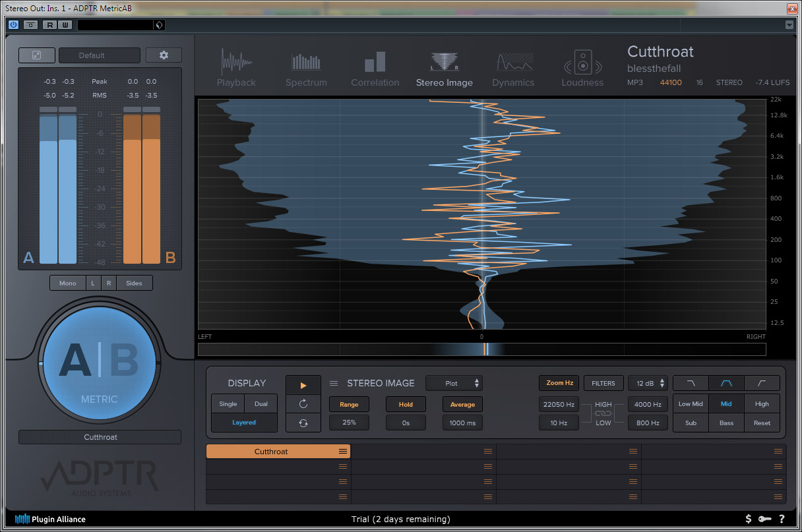802x532 pixels.
Task: Select the Cutthroat track slot
Action: click(278, 452)
